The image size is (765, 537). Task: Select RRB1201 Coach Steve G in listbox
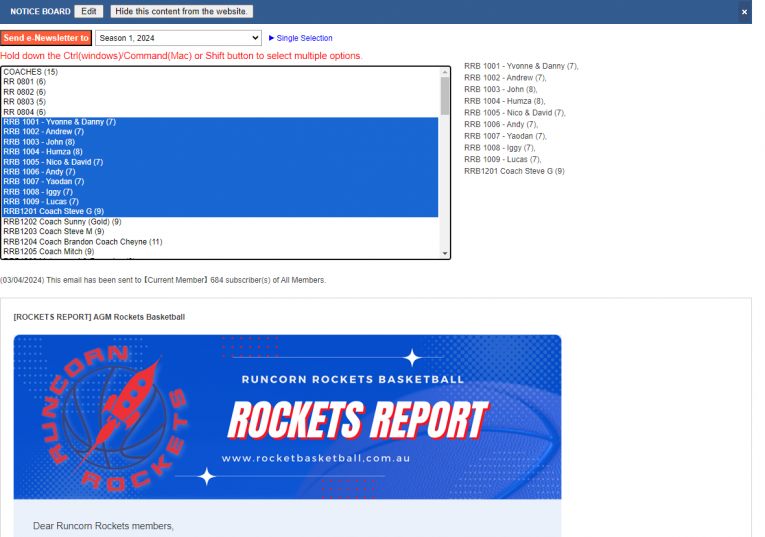[x=220, y=211]
